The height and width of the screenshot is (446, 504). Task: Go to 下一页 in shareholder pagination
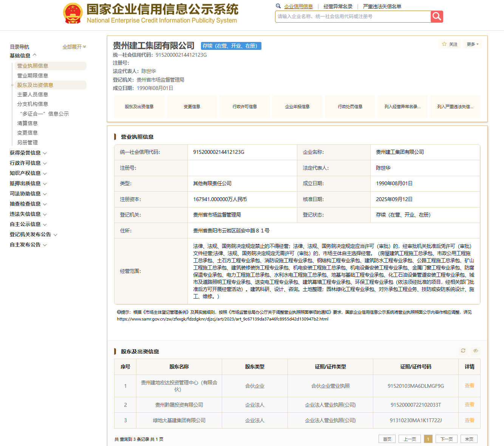pos(446,439)
